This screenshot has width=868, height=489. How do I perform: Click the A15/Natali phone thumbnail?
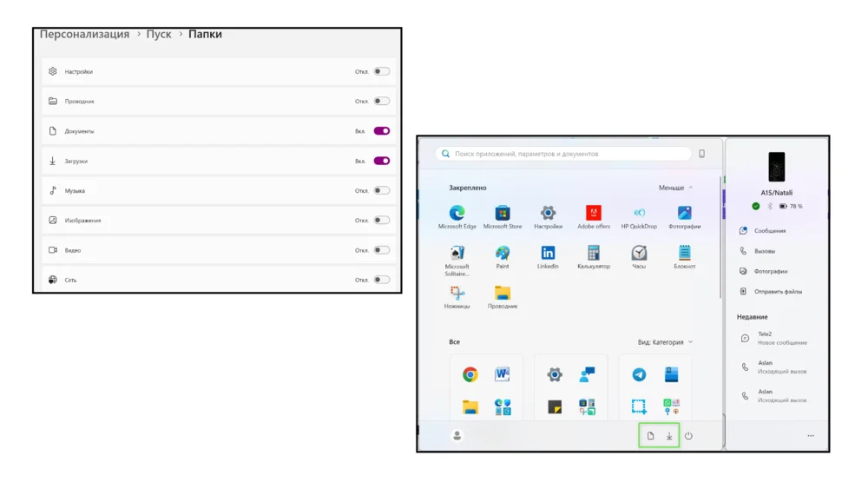(776, 167)
